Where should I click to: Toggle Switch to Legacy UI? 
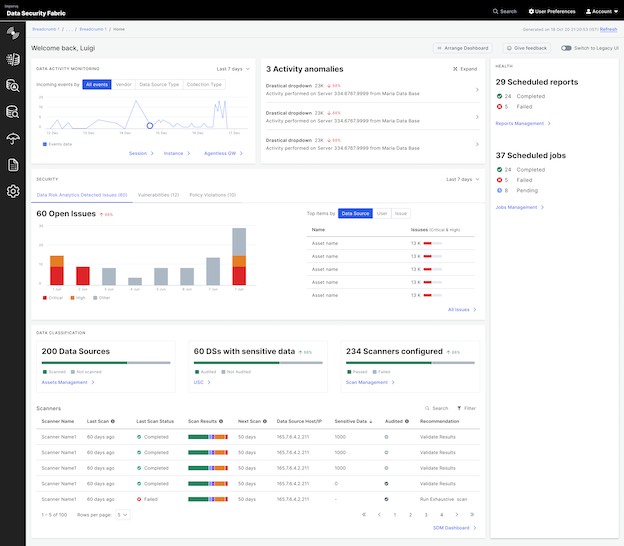pos(566,48)
